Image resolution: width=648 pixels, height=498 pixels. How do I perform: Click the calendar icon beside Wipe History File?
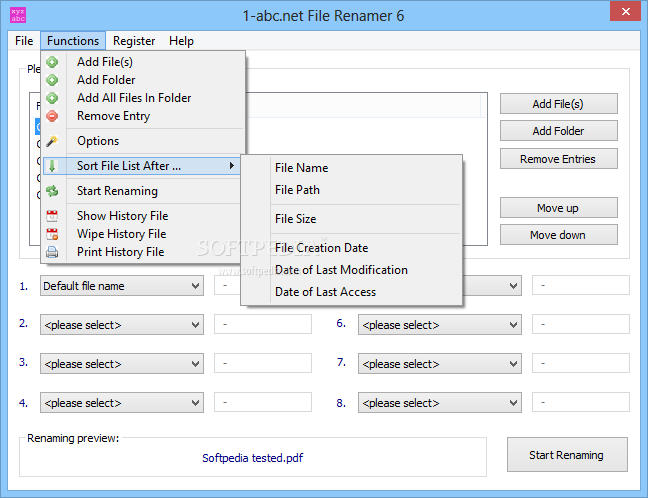(x=52, y=234)
